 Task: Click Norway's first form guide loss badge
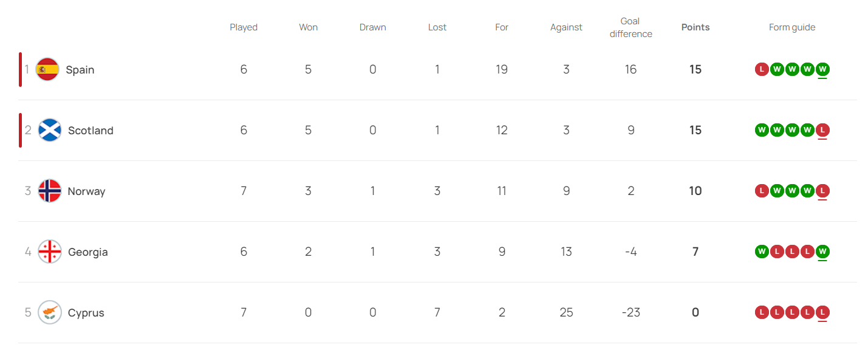(x=762, y=191)
